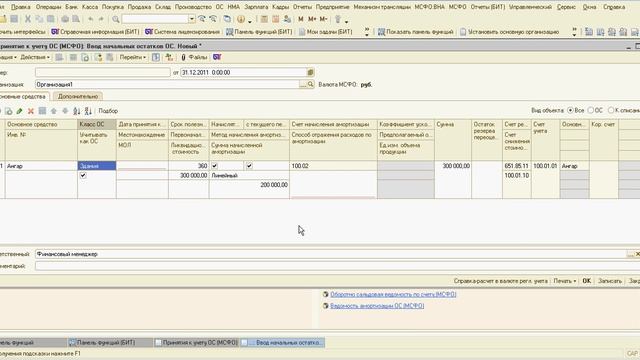Open the organization ellipsis selector button
Screen dimensions: 640x360
[303, 84]
